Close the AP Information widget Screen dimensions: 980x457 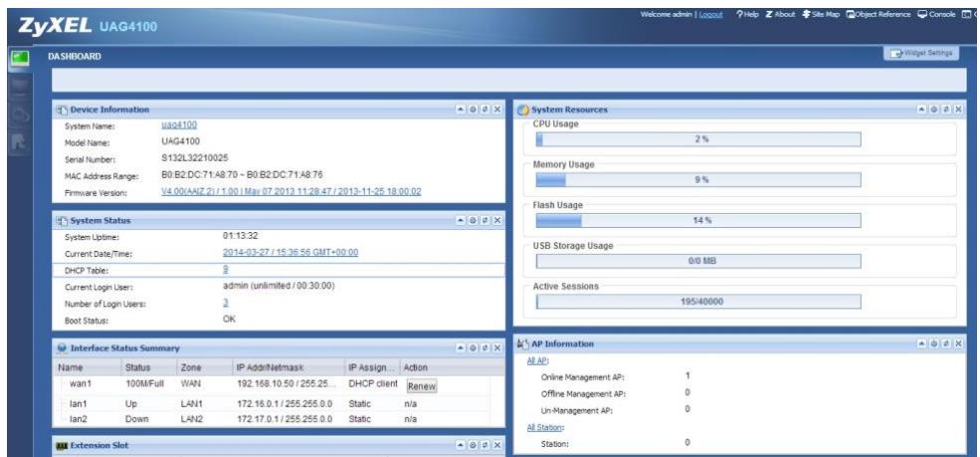coord(957,343)
